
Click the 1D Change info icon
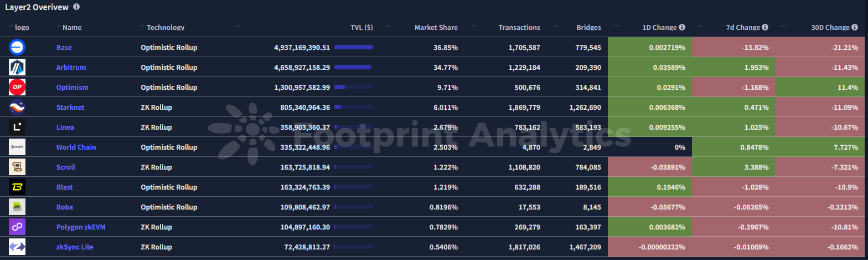682,27
